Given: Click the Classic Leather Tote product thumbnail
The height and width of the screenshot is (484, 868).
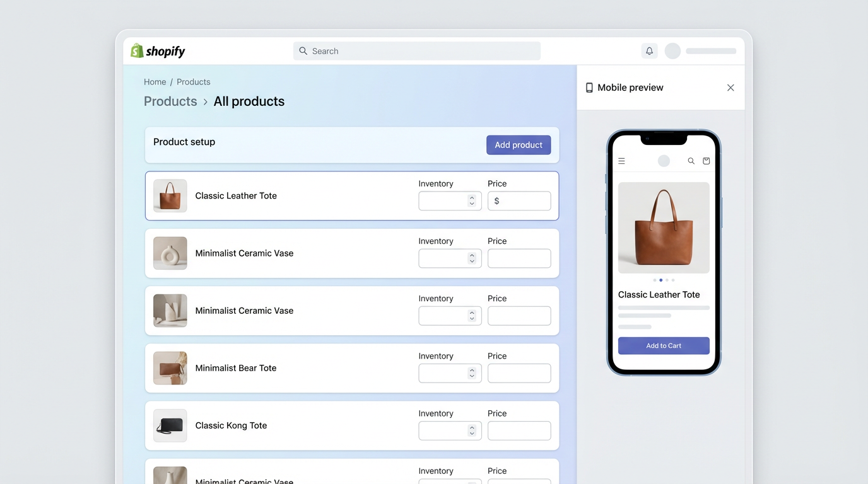Looking at the screenshot, I should (x=170, y=195).
